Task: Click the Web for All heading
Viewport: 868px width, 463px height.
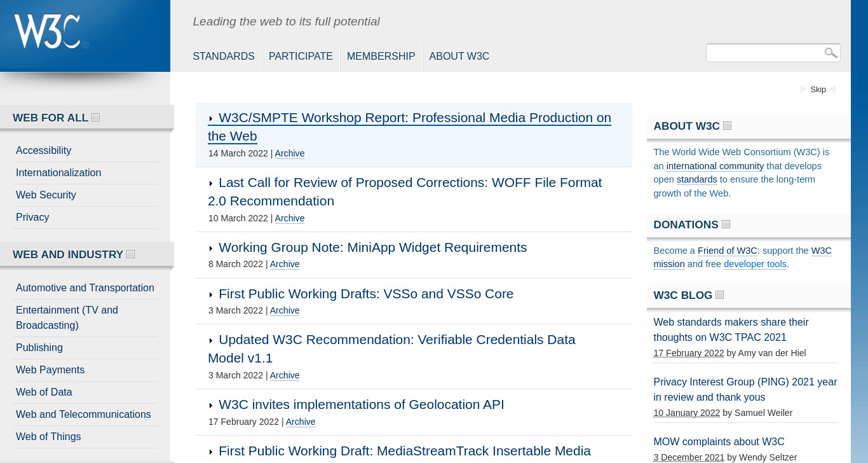Action: [x=50, y=118]
